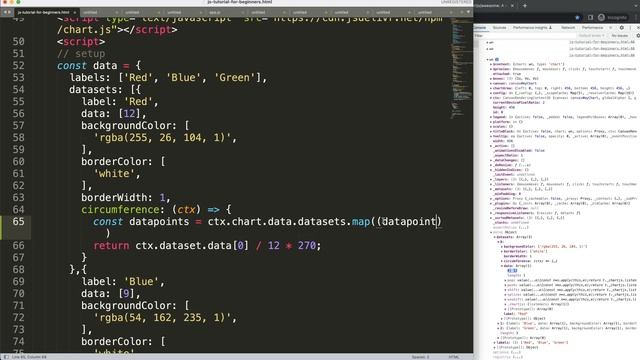640x360 pixels.
Task: Open third js-tutorial-for-beginners.html source link
Action: click(x=602, y=55)
